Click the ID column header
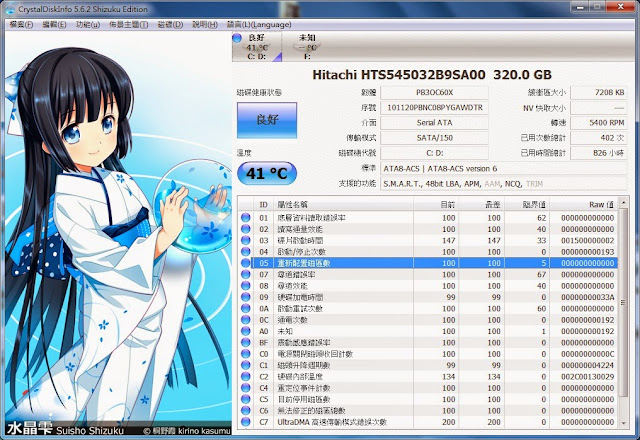This screenshot has width=640, height=440. point(264,204)
